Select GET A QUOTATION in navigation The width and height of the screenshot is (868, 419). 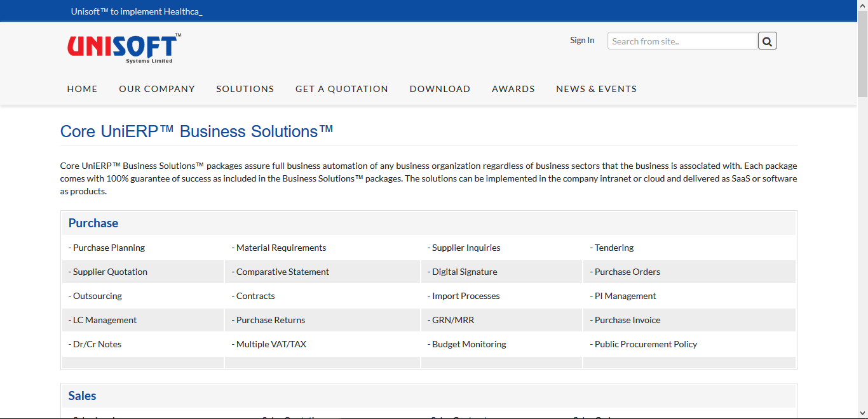342,89
